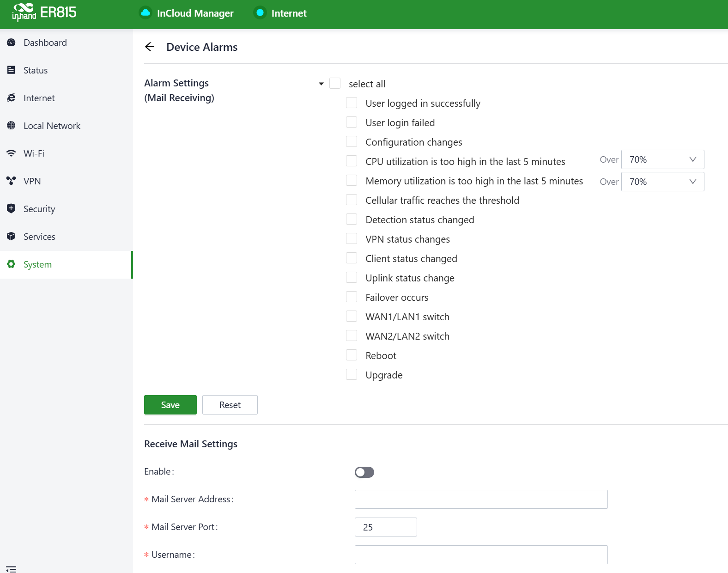Open the CPU utilization threshold dropdown
This screenshot has width=728, height=573.
pos(662,159)
